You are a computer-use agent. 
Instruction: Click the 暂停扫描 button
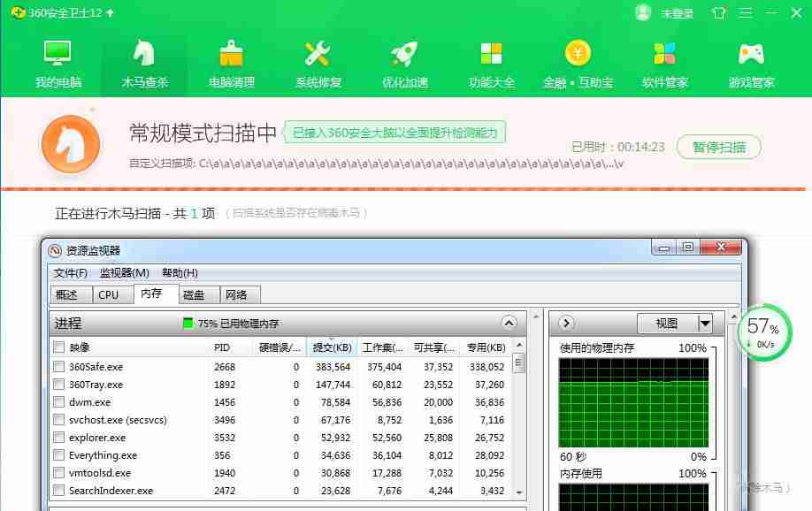click(719, 147)
